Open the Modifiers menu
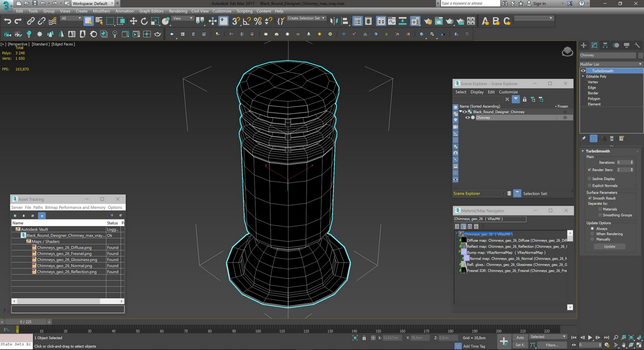 (x=101, y=11)
